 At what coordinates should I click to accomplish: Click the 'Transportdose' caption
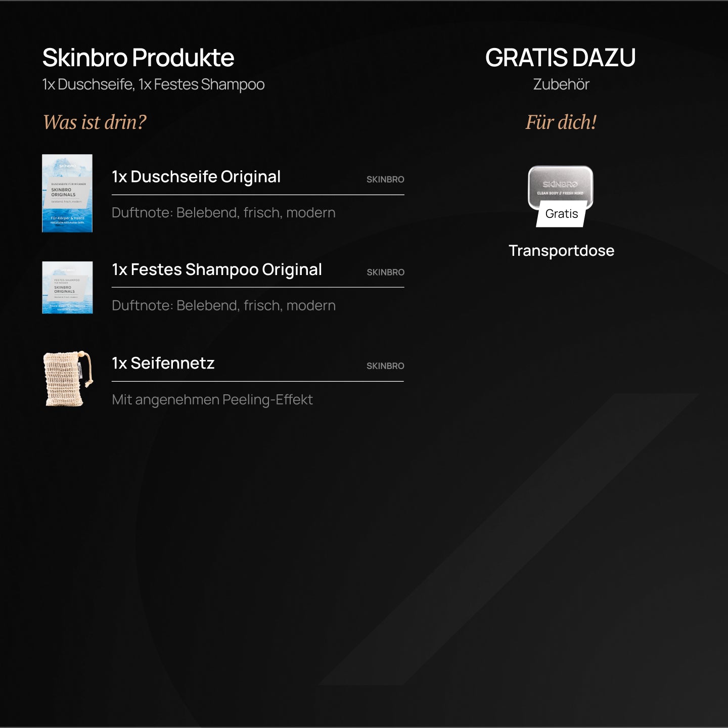pyautogui.click(x=562, y=251)
